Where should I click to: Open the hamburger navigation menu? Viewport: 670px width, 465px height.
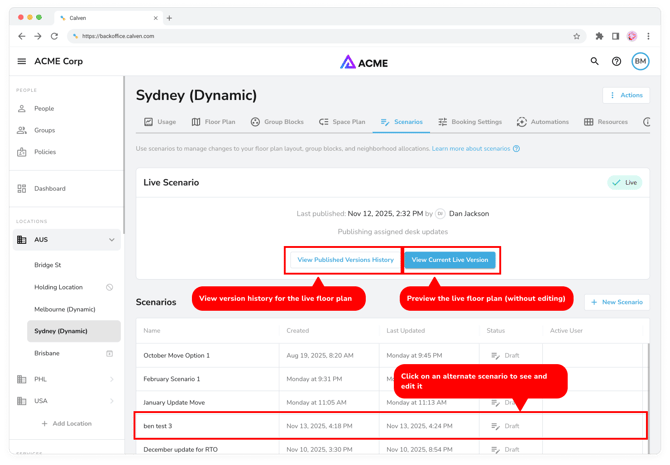(x=21, y=61)
